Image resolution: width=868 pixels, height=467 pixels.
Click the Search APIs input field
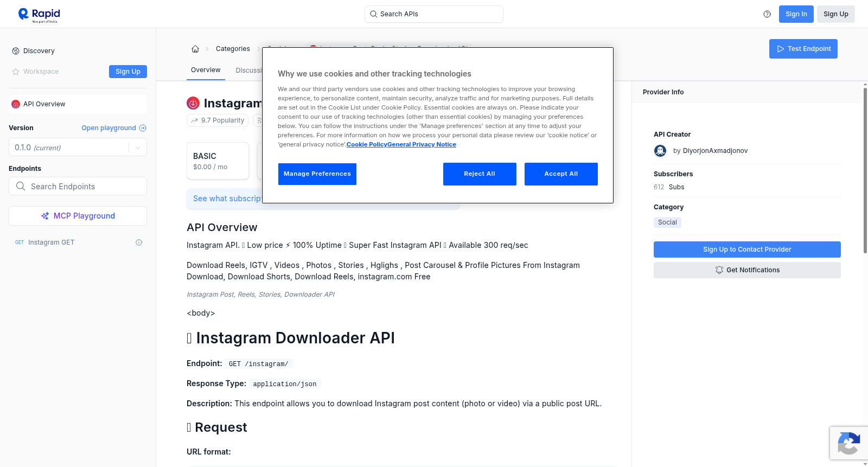click(x=434, y=14)
